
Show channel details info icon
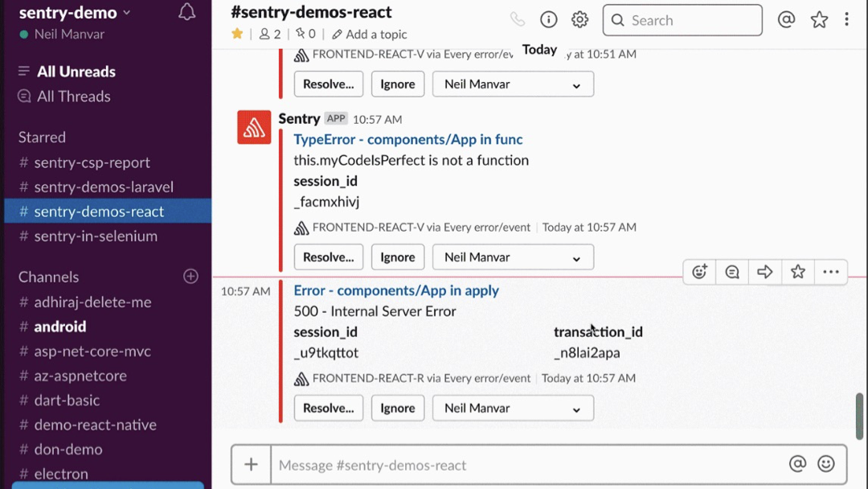(x=549, y=20)
